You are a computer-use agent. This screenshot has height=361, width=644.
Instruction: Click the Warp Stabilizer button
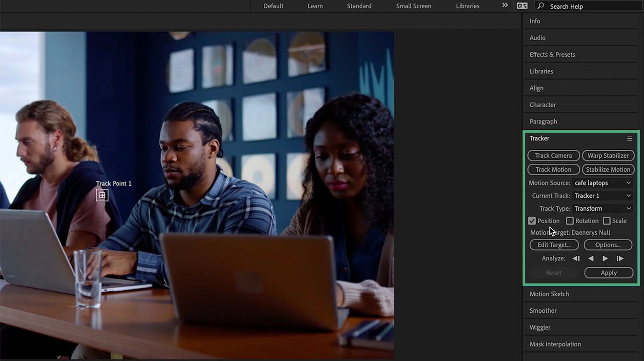(608, 155)
